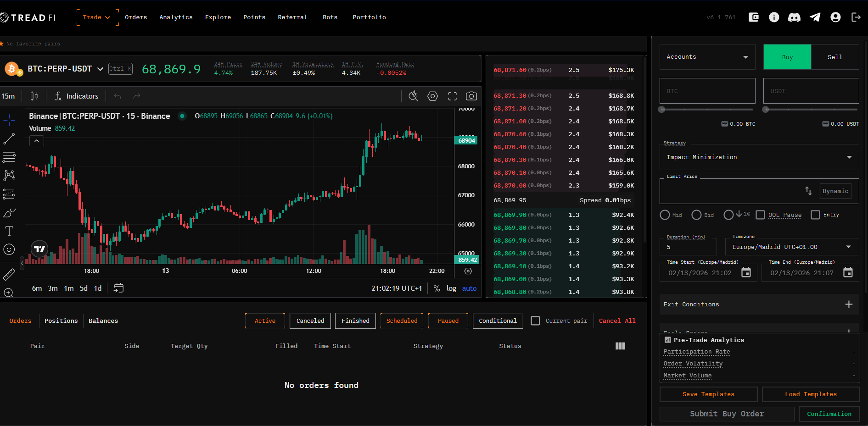Select the horizontal lines Fibonacci tool
The width and height of the screenshot is (868, 426).
(x=9, y=157)
